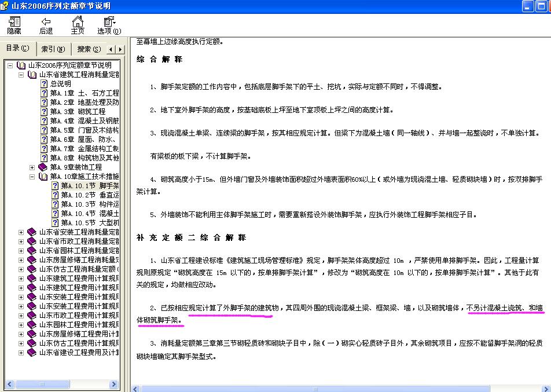The height and width of the screenshot is (392, 551).
Task: Open the 选项(O) toolbar menu
Action: pos(109,25)
